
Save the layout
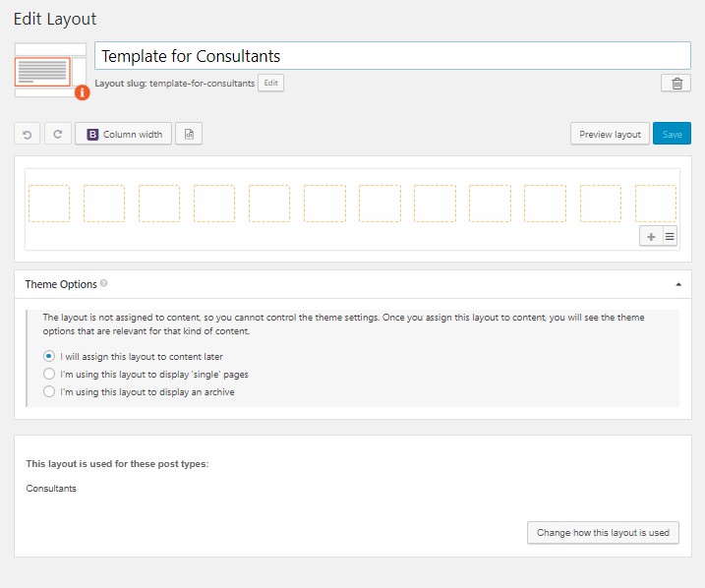[672, 134]
